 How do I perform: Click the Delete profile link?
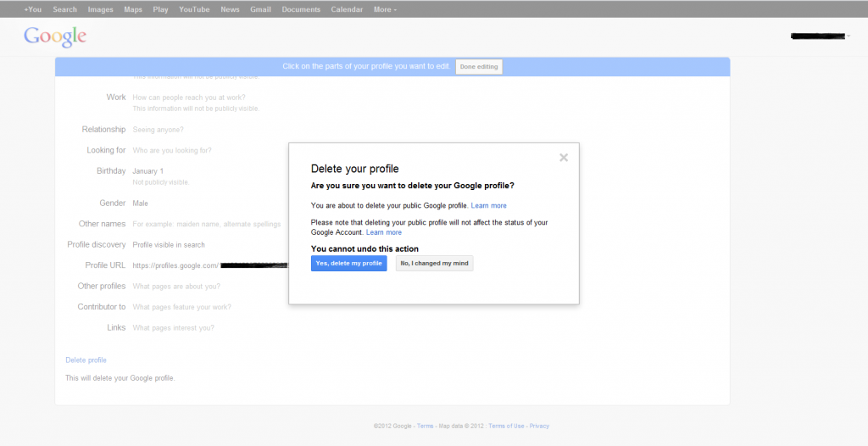click(86, 360)
